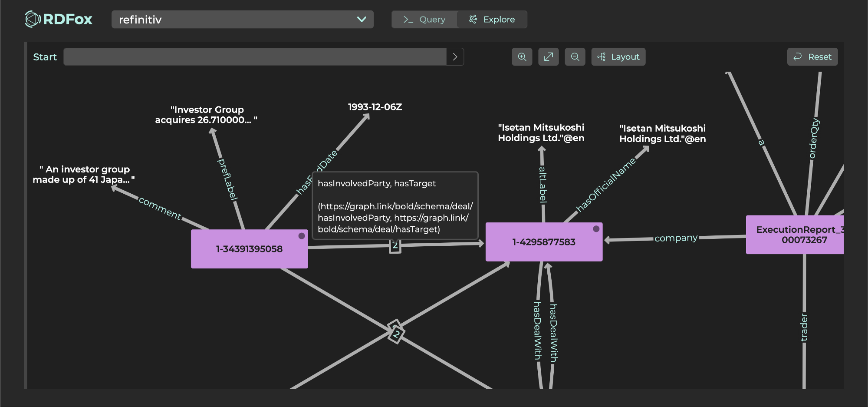
Task: Submit the Start field with arrow button
Action: [455, 57]
